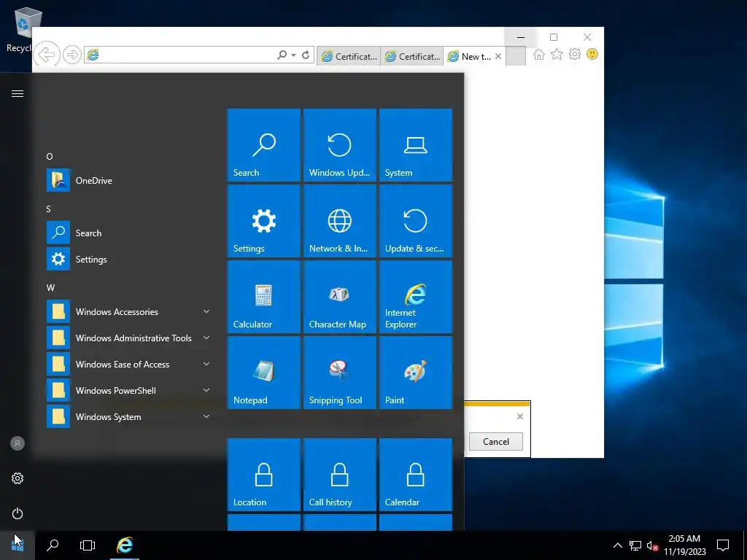Open taskbar Search magnifier

(x=53, y=545)
